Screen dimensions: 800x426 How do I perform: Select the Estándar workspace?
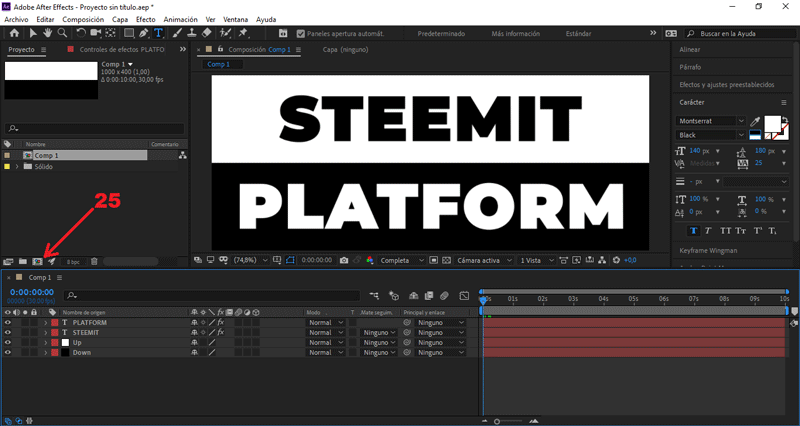click(x=578, y=34)
